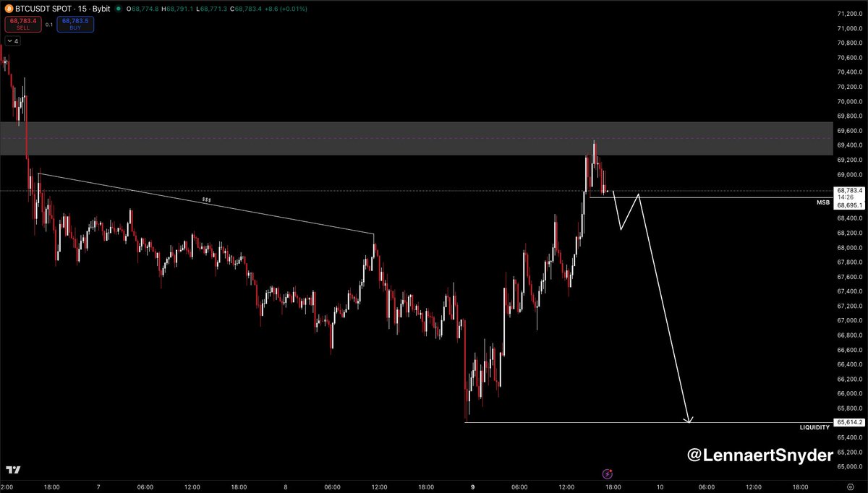Click the 66,000.0 price scale label
The width and height of the screenshot is (868, 493).
[x=849, y=393]
